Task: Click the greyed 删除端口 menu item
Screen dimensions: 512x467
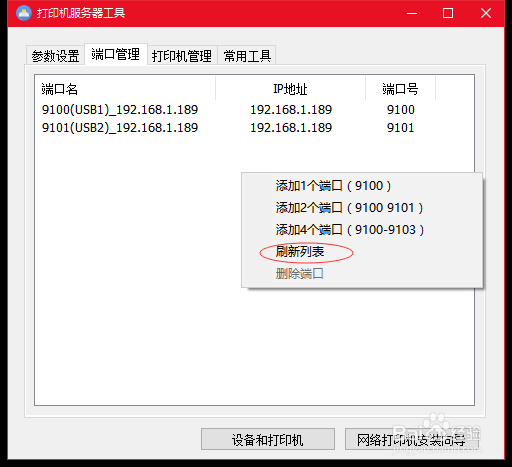Action: coord(362,274)
